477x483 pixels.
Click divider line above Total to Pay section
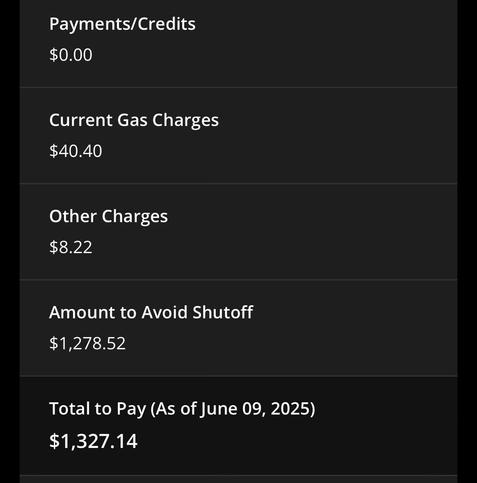(x=238, y=376)
